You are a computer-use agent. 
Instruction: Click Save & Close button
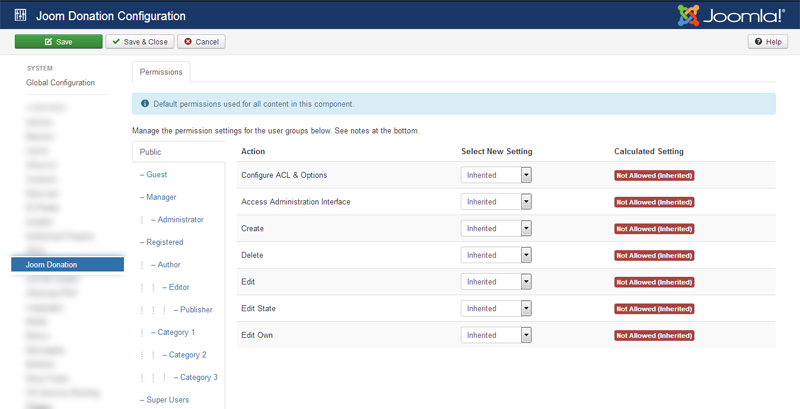point(140,41)
